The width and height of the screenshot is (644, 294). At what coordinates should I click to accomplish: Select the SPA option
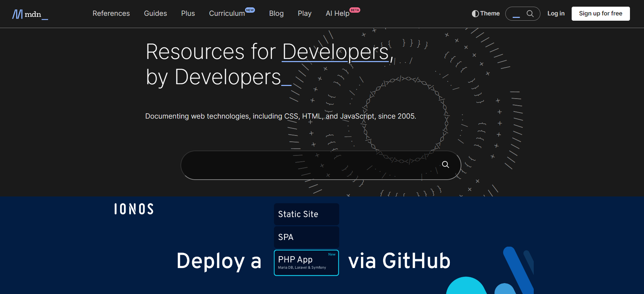[x=306, y=237]
